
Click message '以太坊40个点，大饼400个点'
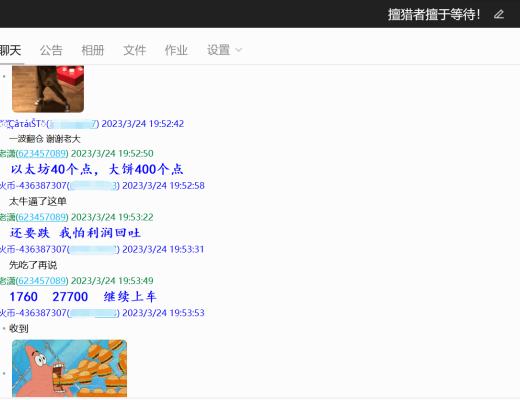tap(97, 169)
